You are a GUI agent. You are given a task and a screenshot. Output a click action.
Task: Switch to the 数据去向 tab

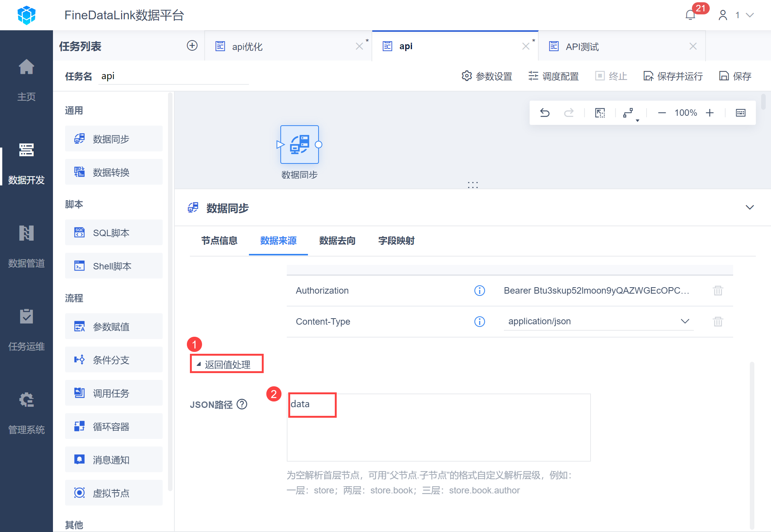tap(337, 241)
